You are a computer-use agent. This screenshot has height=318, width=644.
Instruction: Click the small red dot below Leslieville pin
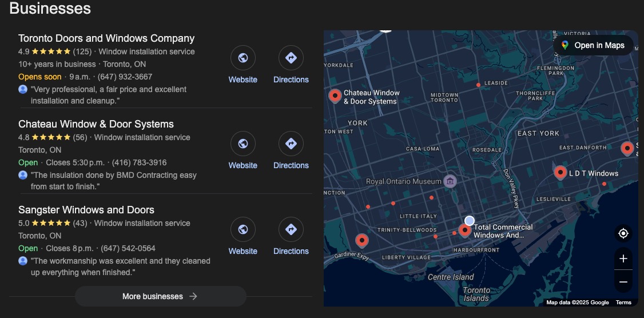(604, 184)
